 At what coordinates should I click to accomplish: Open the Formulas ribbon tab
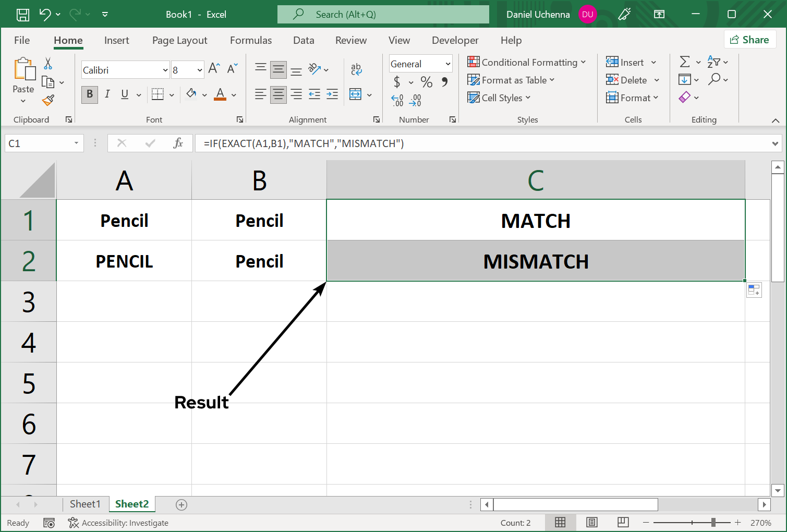coord(250,41)
